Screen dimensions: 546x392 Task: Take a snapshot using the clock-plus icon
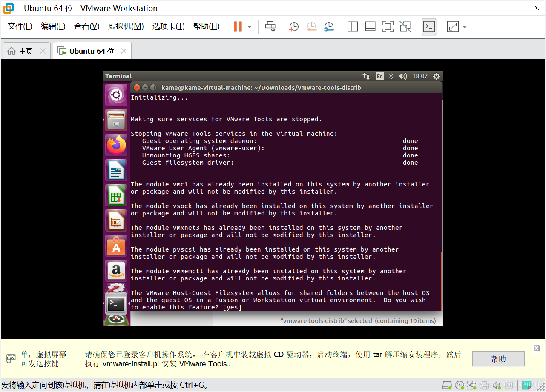(293, 27)
